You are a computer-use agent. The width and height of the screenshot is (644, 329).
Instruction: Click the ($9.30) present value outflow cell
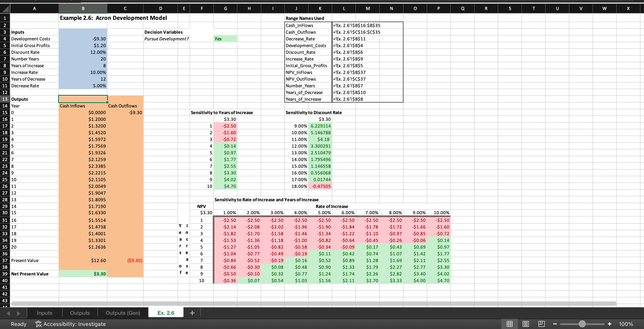[x=125, y=260]
